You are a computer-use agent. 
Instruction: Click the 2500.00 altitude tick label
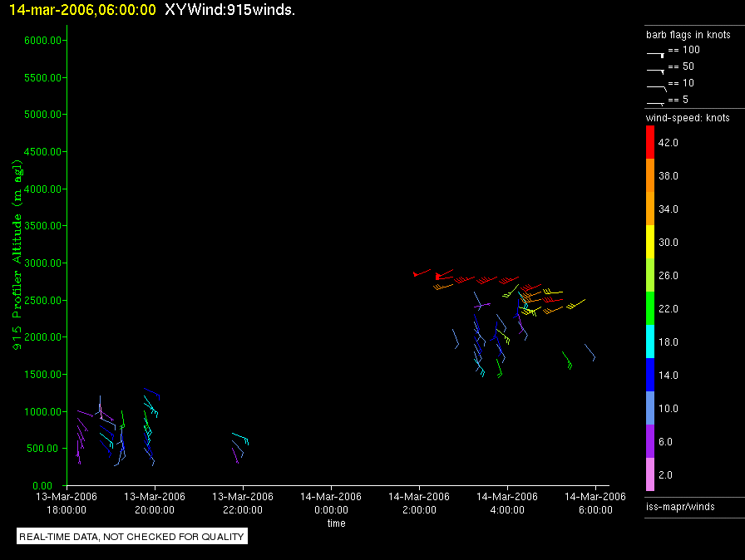tap(42, 300)
